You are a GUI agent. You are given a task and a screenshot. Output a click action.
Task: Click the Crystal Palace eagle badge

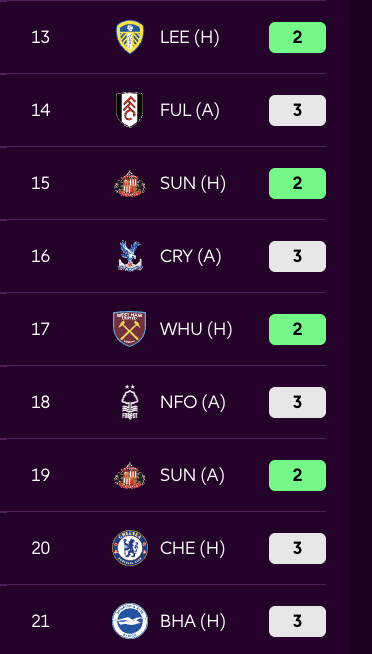tap(130, 256)
